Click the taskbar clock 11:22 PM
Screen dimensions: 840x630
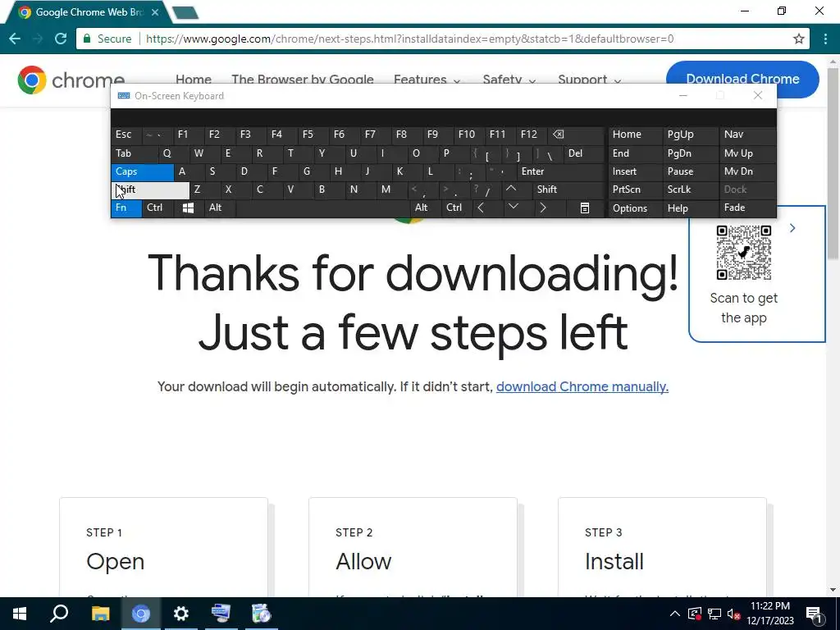[x=769, y=606]
